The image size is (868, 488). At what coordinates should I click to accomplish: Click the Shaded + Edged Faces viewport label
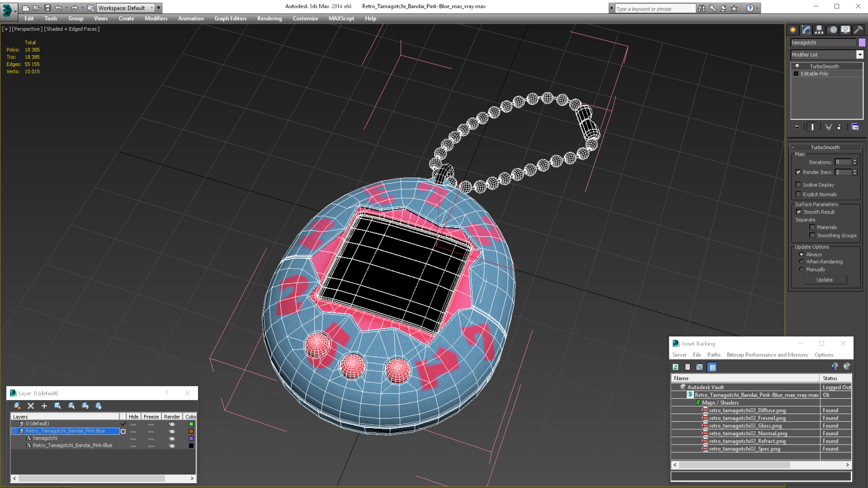pyautogui.click(x=72, y=29)
